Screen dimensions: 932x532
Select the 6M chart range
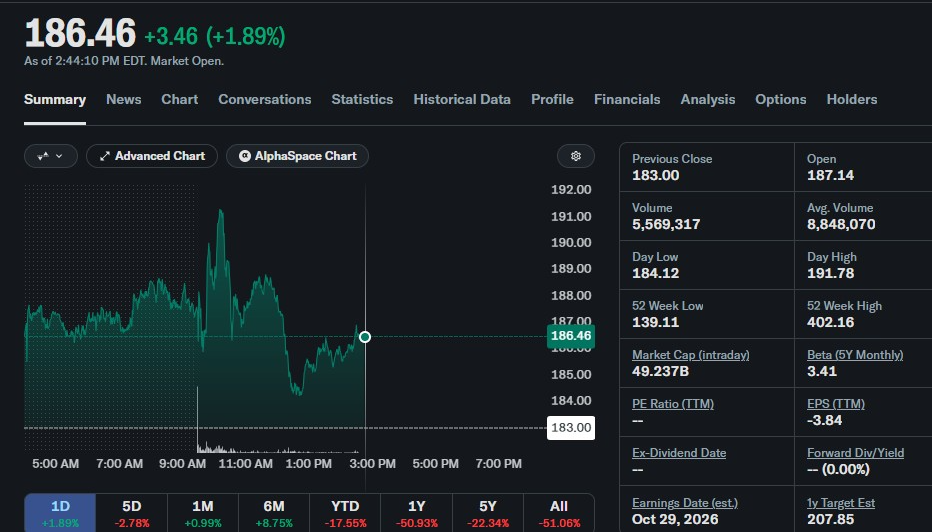coord(274,513)
